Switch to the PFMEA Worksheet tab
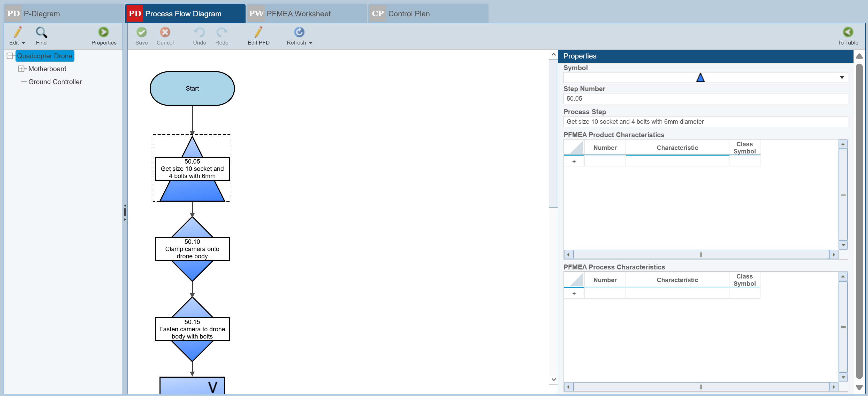The width and height of the screenshot is (868, 396). 298,14
